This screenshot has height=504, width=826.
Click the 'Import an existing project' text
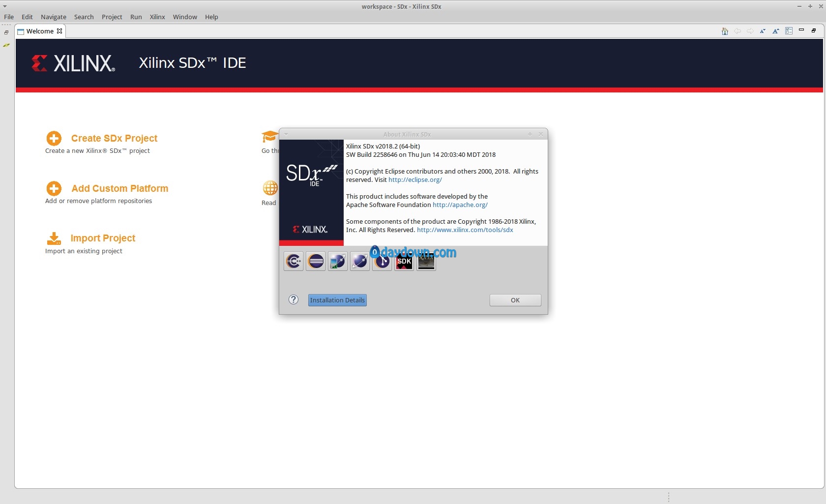click(x=84, y=251)
